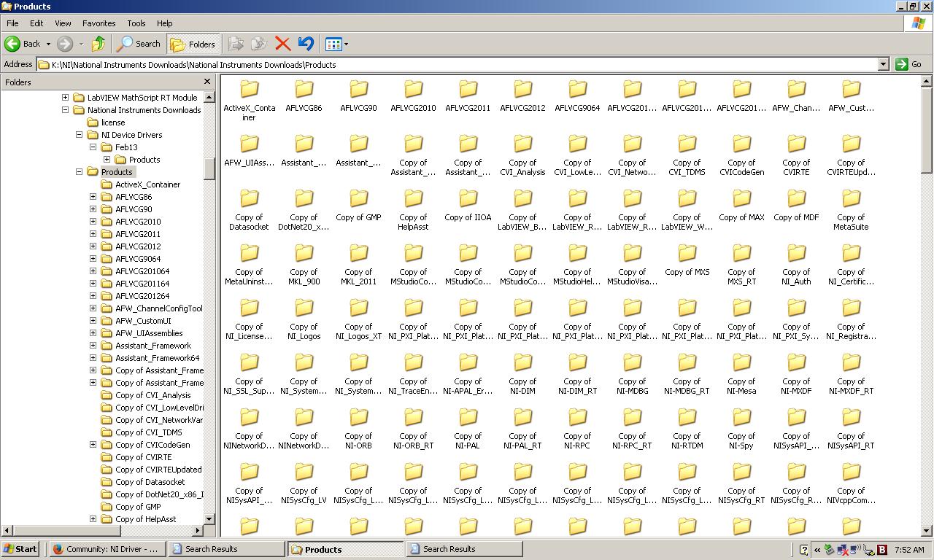Open the Back history dropdown arrow

48,44
